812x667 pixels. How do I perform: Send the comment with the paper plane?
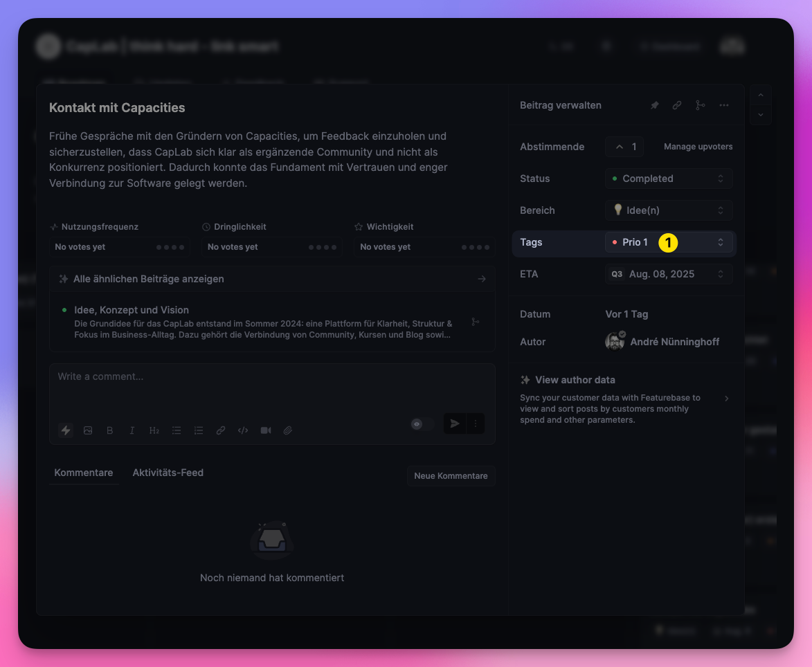point(455,424)
